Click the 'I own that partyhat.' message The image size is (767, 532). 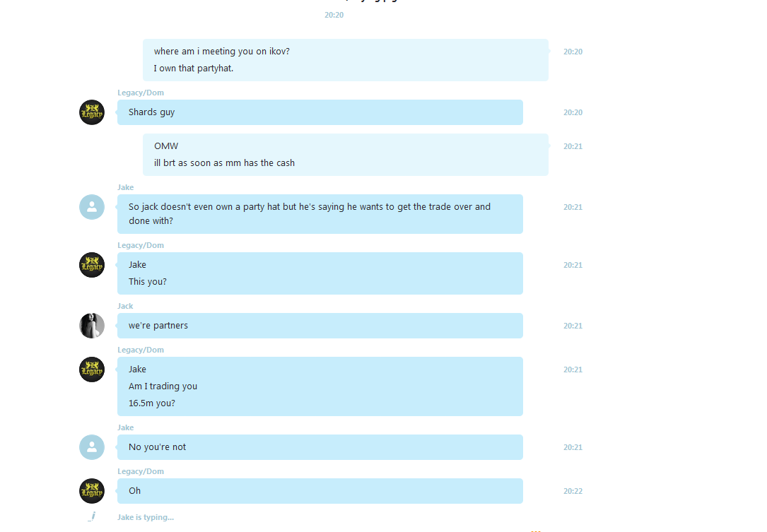click(194, 69)
